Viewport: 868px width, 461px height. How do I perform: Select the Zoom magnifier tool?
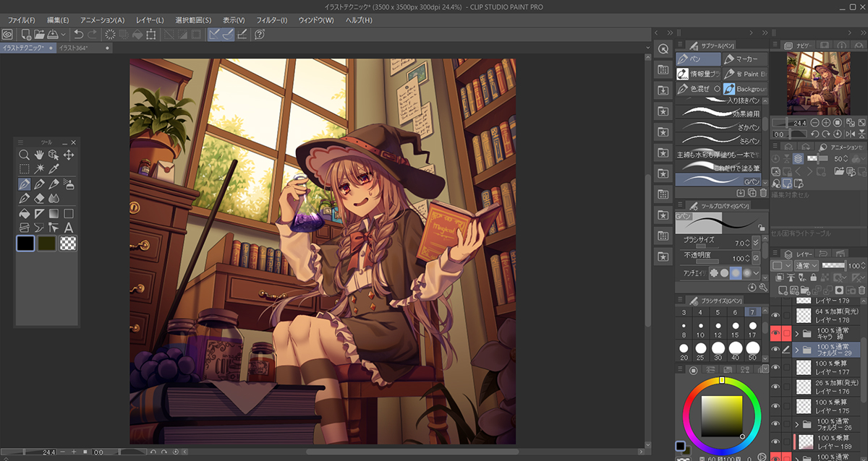click(x=24, y=155)
